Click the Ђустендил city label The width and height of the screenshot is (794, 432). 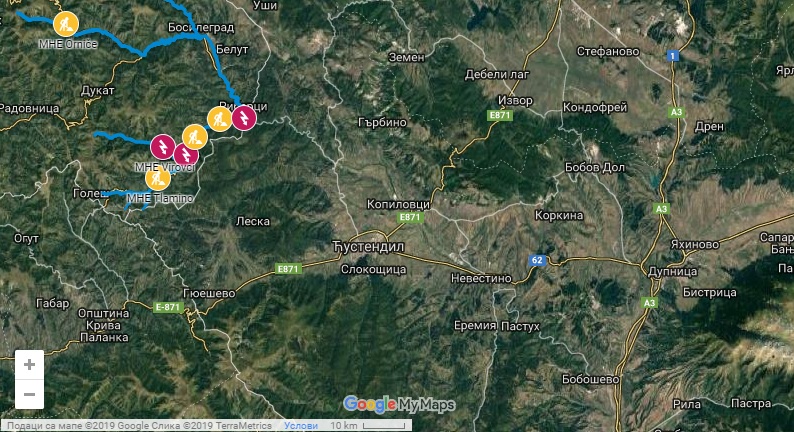point(364,245)
